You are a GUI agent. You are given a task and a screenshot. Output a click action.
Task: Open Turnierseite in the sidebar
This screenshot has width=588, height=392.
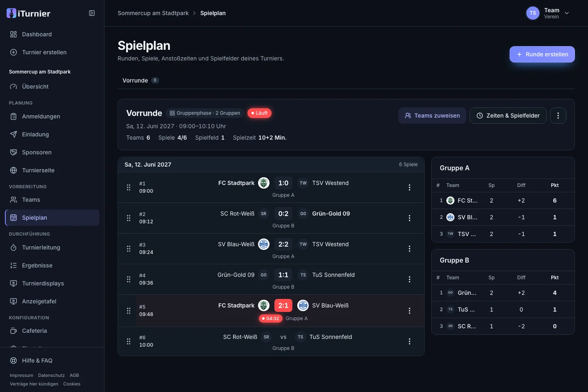point(52,170)
